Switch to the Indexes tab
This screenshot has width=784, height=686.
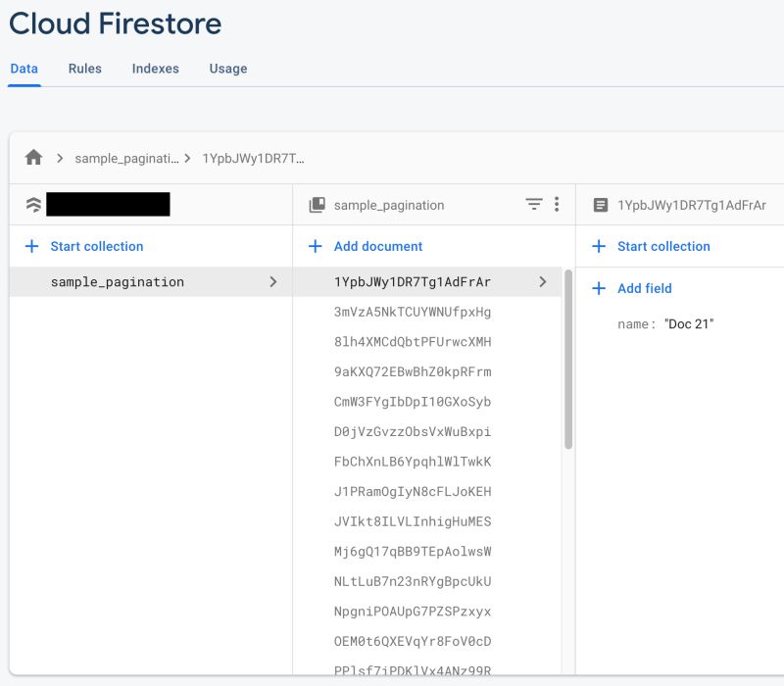click(x=154, y=69)
